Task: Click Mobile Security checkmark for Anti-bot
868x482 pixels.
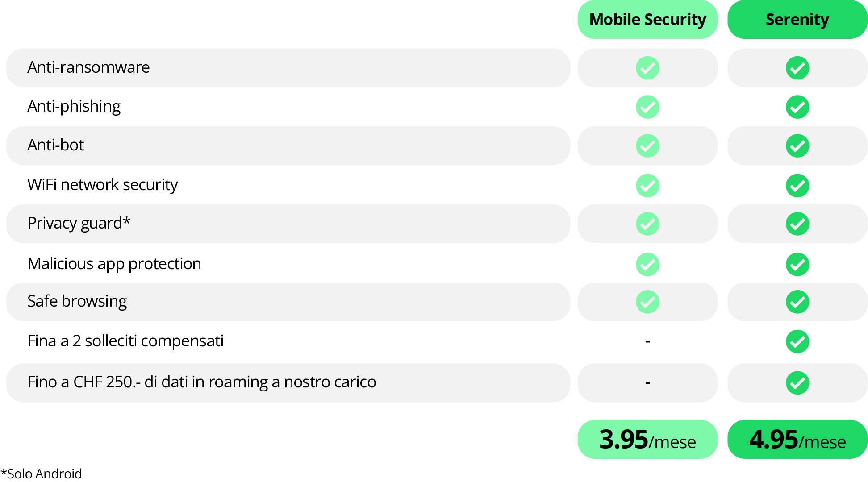Action: tap(647, 146)
